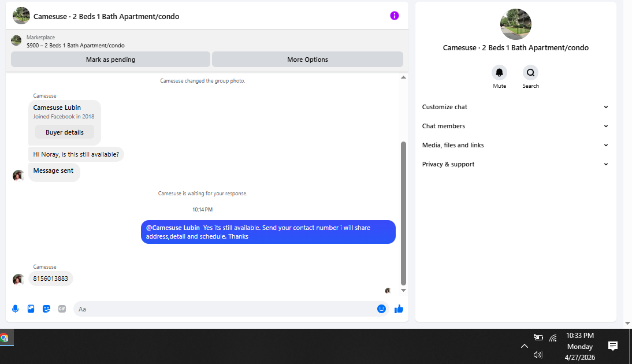Click the $900 listing title link
This screenshot has width=632, height=364.
[75, 46]
